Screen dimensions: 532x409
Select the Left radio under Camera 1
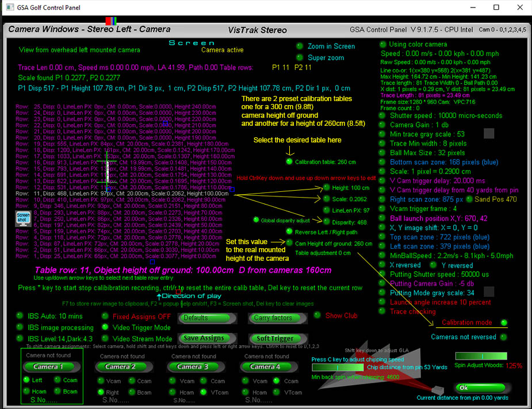[26, 380]
